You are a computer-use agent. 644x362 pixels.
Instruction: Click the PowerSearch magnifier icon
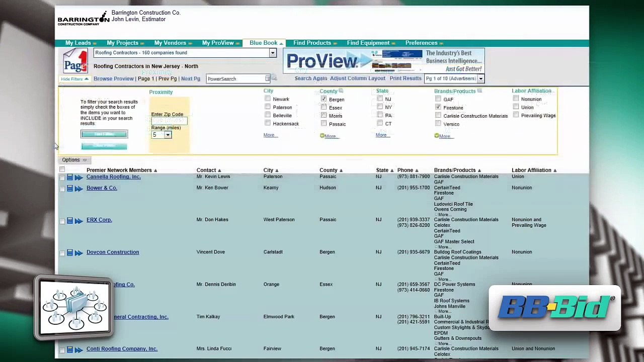click(x=274, y=78)
